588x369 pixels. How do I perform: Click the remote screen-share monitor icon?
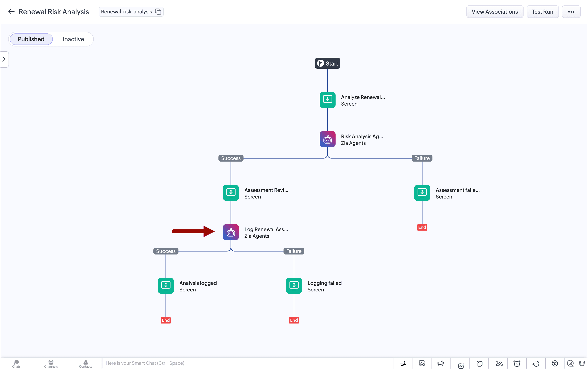coord(403,363)
